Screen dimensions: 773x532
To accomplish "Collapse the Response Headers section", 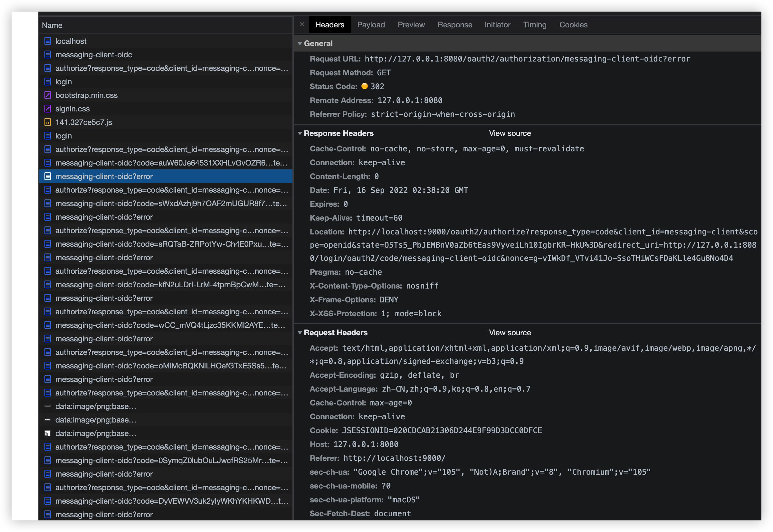I will pos(300,133).
